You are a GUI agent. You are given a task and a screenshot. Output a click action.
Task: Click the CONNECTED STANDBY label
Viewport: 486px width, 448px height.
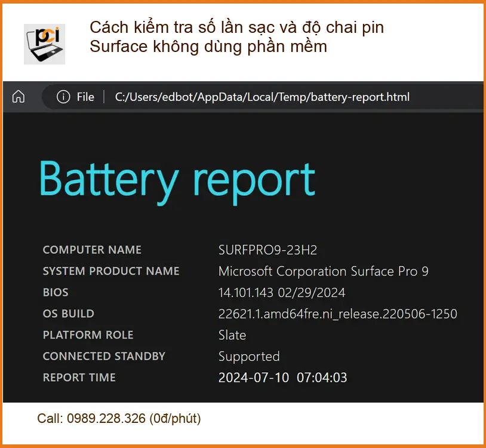(x=104, y=356)
